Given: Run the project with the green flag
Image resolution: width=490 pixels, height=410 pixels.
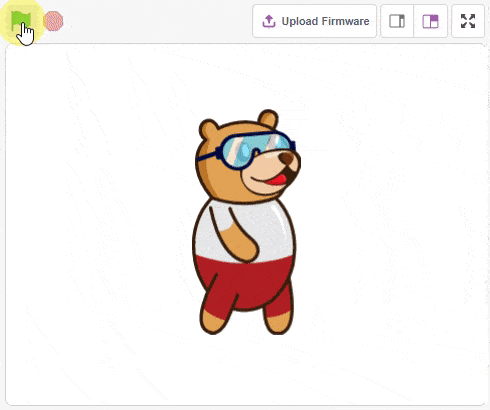Looking at the screenshot, I should pos(21,21).
